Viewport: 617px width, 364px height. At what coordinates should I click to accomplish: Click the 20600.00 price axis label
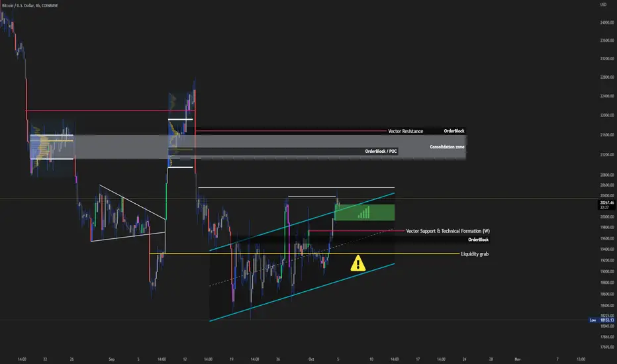[607, 185]
